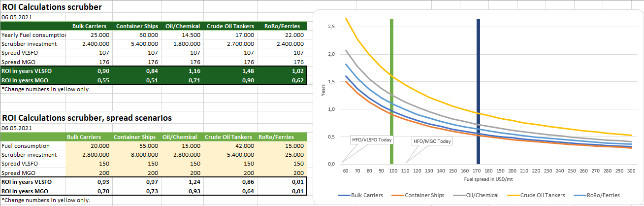
Task: Click the 300 label on the chart's horizontal axis
Action: click(x=632, y=171)
